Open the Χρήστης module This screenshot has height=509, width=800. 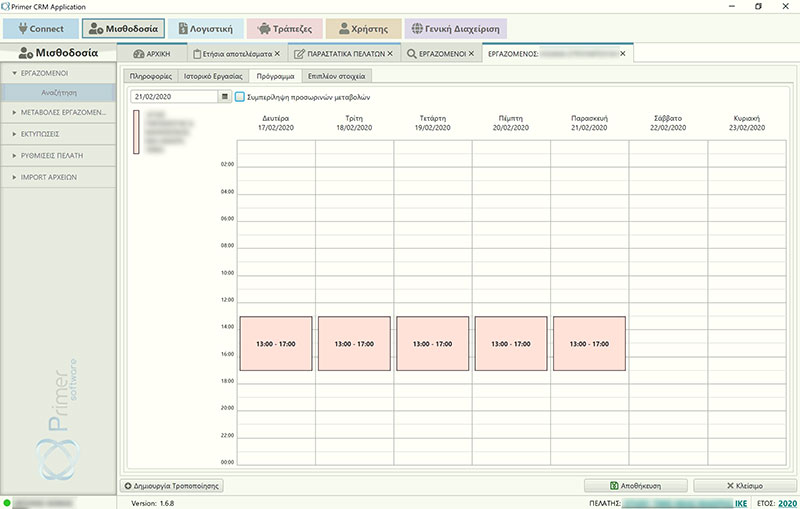(363, 29)
